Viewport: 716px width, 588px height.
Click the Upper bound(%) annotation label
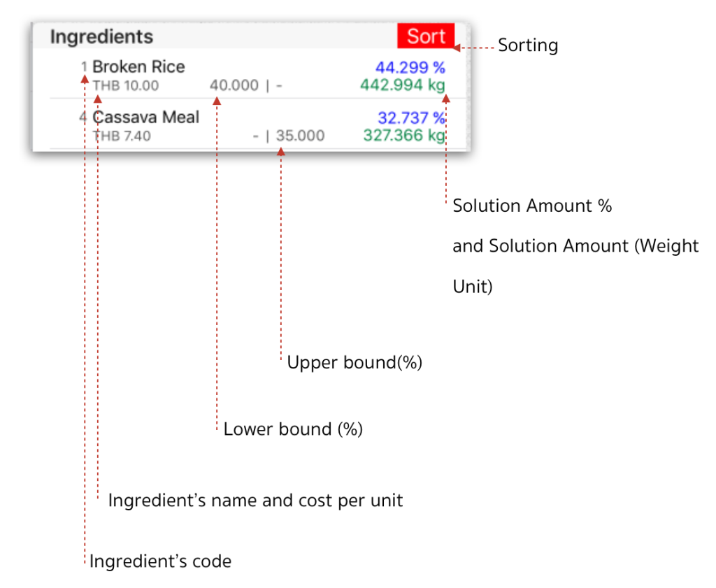[x=355, y=364]
